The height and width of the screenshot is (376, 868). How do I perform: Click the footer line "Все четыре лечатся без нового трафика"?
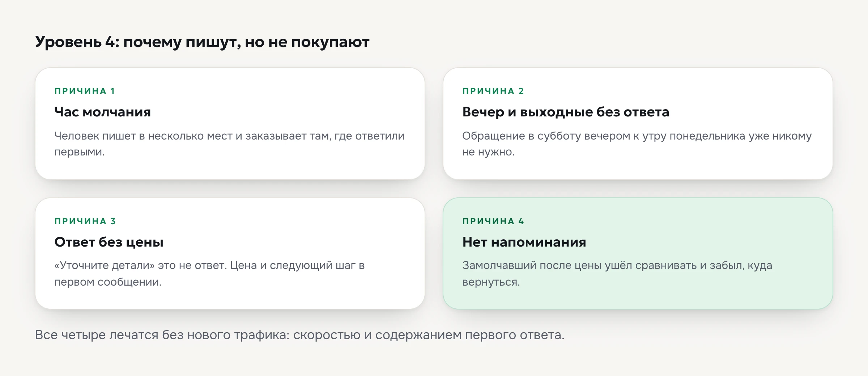[162, 335]
